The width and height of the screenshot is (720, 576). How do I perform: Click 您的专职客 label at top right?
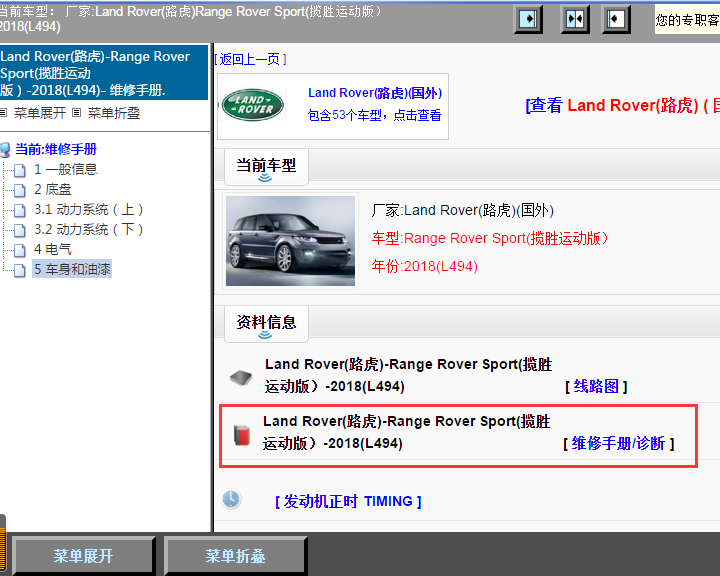coord(687,20)
